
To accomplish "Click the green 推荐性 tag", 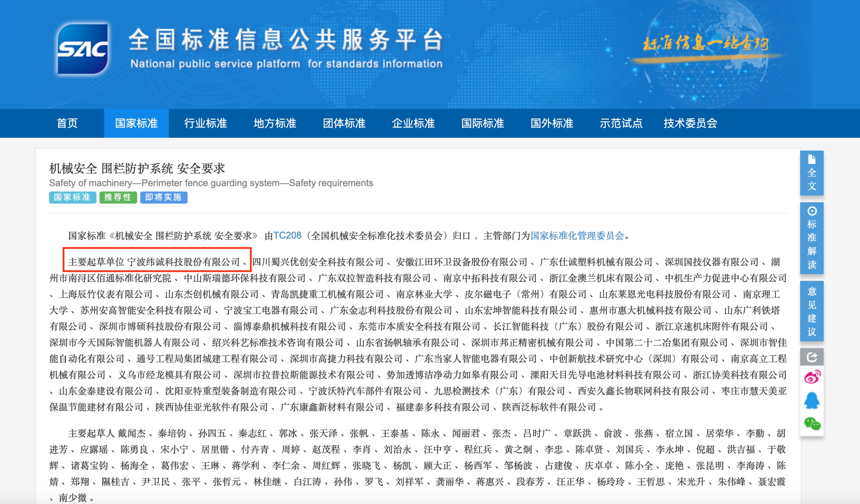I will [x=118, y=197].
